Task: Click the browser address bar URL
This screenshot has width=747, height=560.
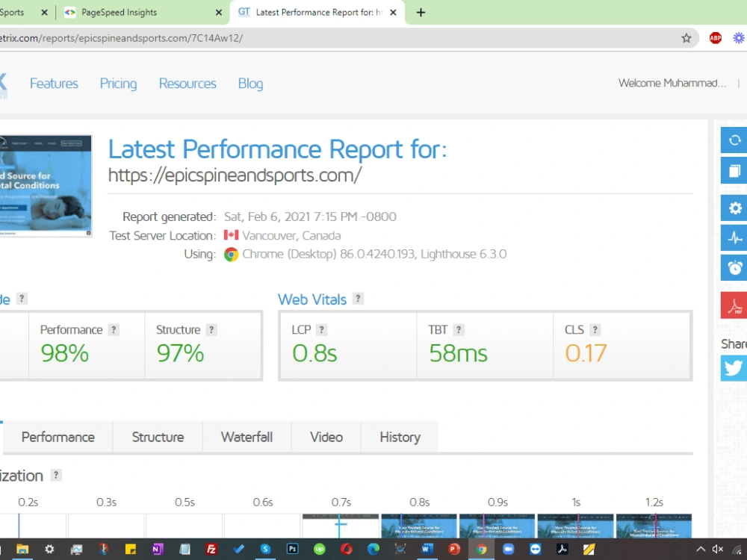Action: [x=122, y=38]
